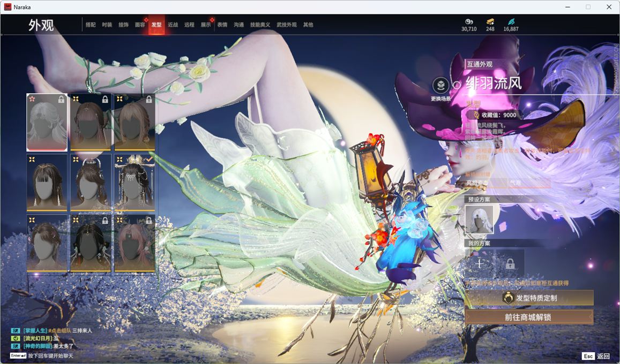The height and width of the screenshot is (364, 620).
Task: Click the 更换场景 scene change icon
Action: point(441,86)
